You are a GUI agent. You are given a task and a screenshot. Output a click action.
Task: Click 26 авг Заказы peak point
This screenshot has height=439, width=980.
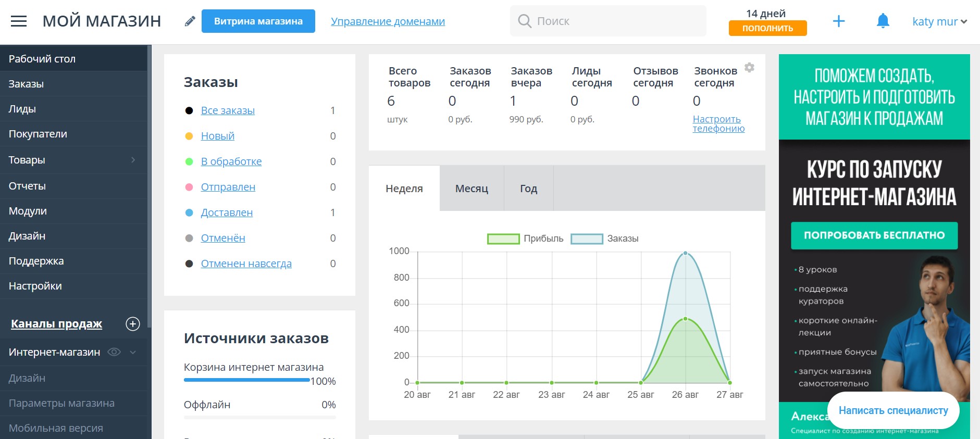[x=686, y=253]
